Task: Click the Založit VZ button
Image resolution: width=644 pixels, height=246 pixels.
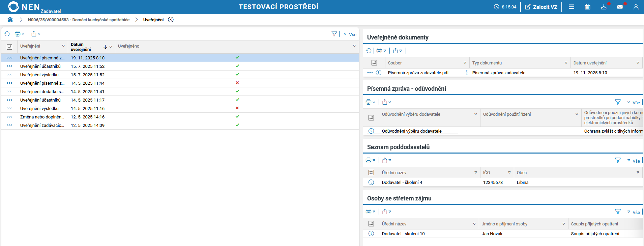Action: click(x=541, y=7)
